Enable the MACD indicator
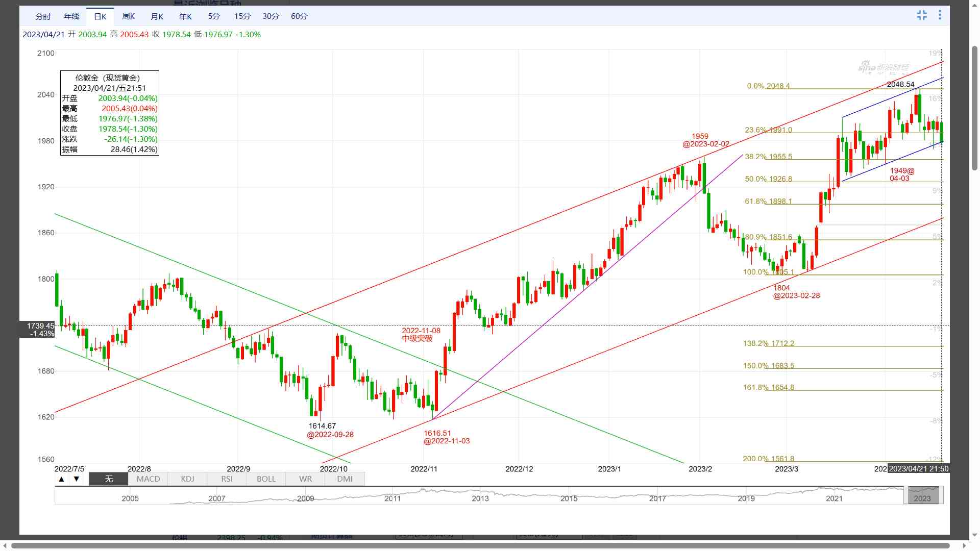 point(148,479)
